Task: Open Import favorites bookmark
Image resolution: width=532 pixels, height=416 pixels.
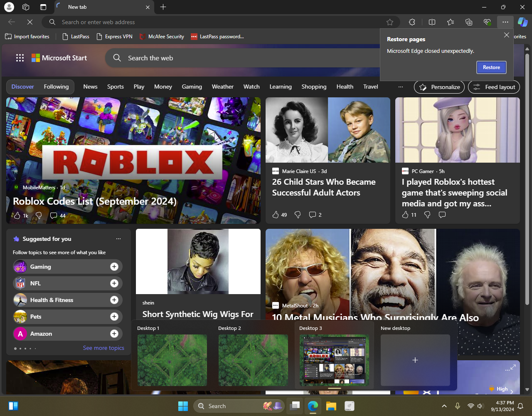Action: click(27, 37)
